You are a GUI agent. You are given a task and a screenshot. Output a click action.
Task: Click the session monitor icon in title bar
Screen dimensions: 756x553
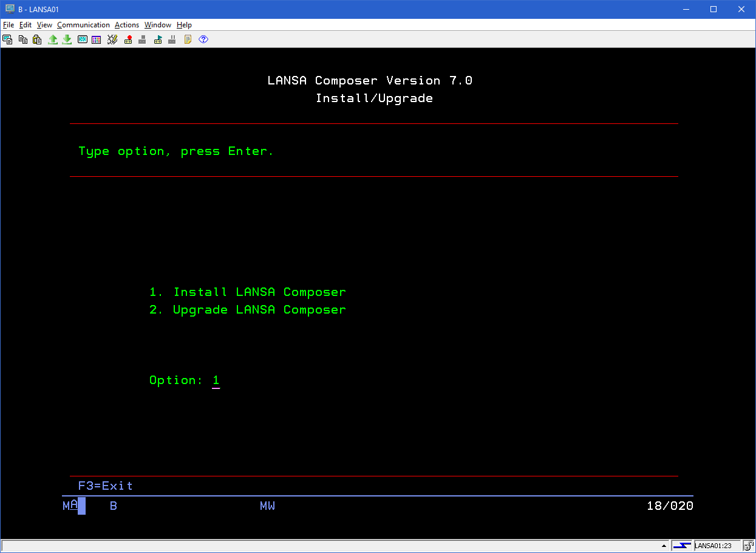[x=10, y=9]
